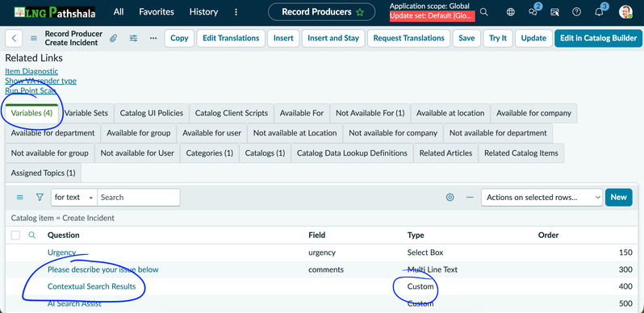
Task: Click the Update button
Action: click(533, 38)
